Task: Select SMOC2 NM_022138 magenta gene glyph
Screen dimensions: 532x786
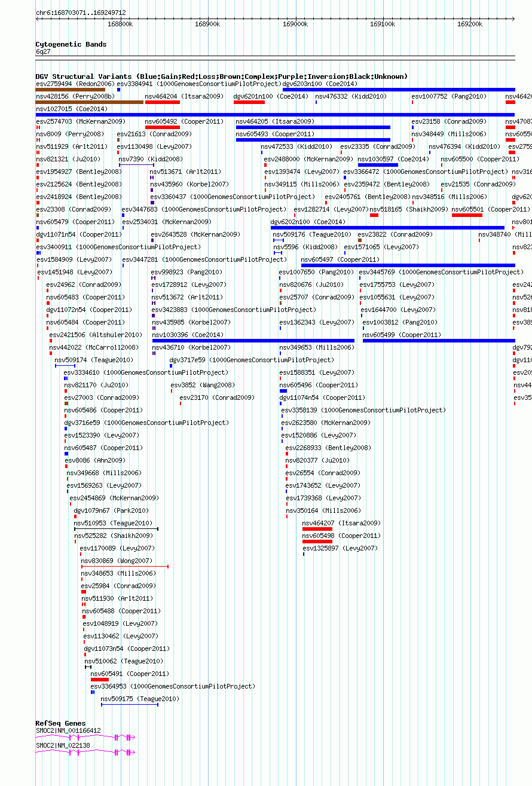Action: (x=85, y=753)
